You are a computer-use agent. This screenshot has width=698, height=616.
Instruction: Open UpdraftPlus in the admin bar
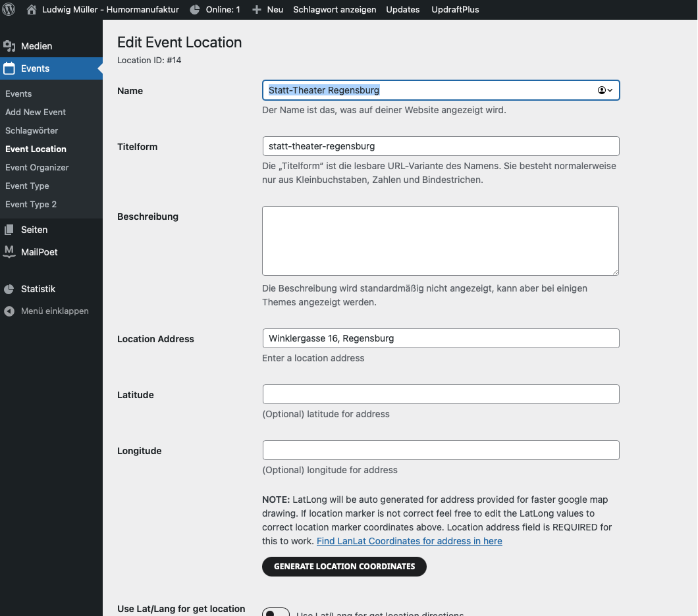point(455,9)
